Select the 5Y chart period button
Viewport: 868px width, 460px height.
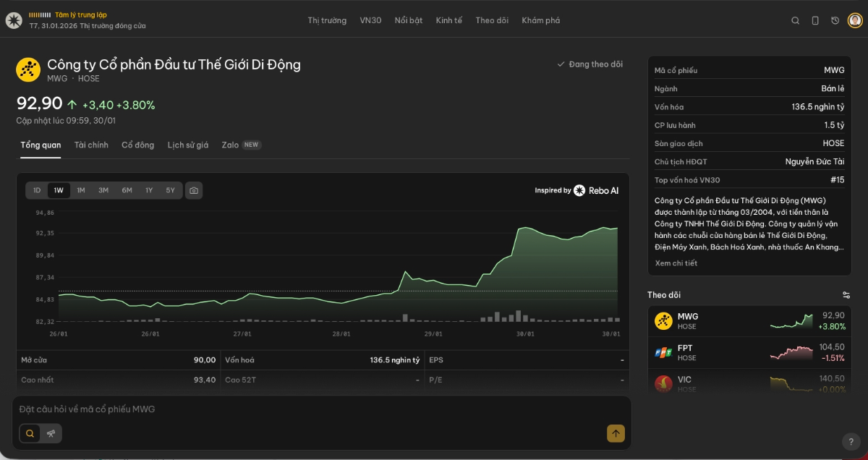tap(171, 190)
